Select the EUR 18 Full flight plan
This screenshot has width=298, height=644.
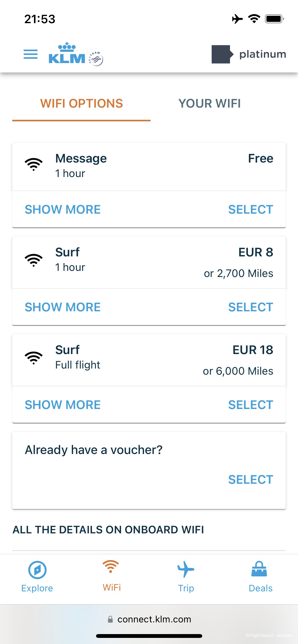click(251, 405)
